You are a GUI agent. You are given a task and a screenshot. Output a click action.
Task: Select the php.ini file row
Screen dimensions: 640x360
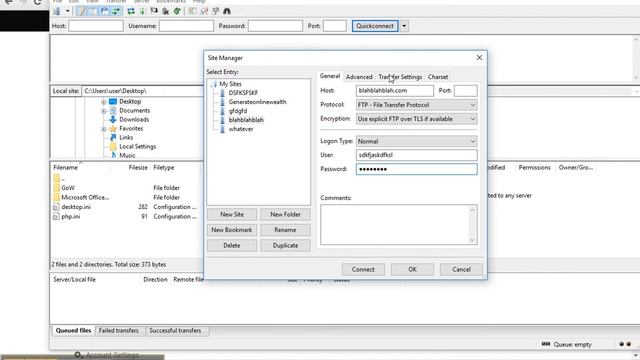point(125,216)
